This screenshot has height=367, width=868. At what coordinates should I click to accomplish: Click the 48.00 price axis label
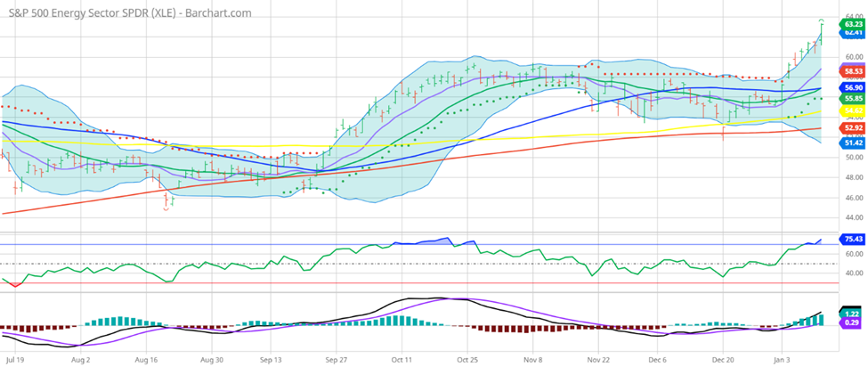[x=854, y=177]
